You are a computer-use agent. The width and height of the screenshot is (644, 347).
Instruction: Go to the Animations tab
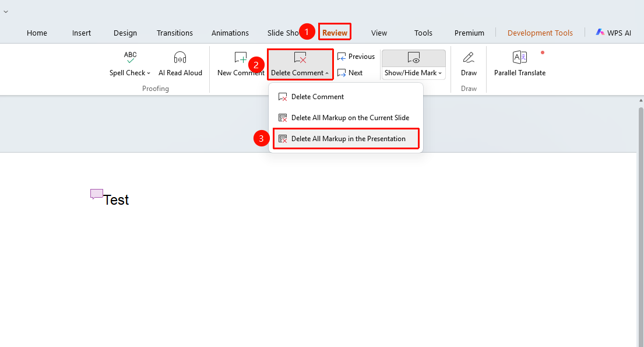[230, 33]
